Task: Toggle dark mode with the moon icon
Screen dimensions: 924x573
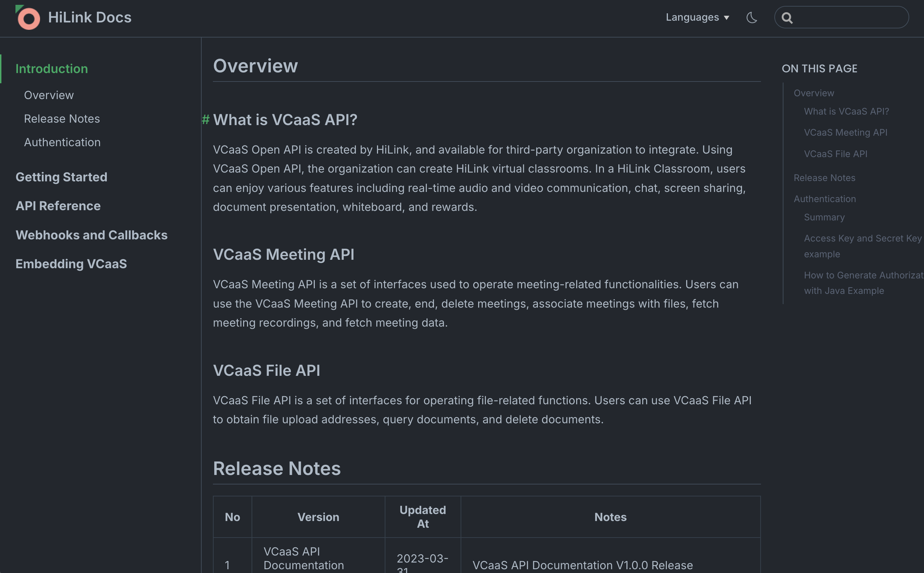Action: [x=752, y=17]
